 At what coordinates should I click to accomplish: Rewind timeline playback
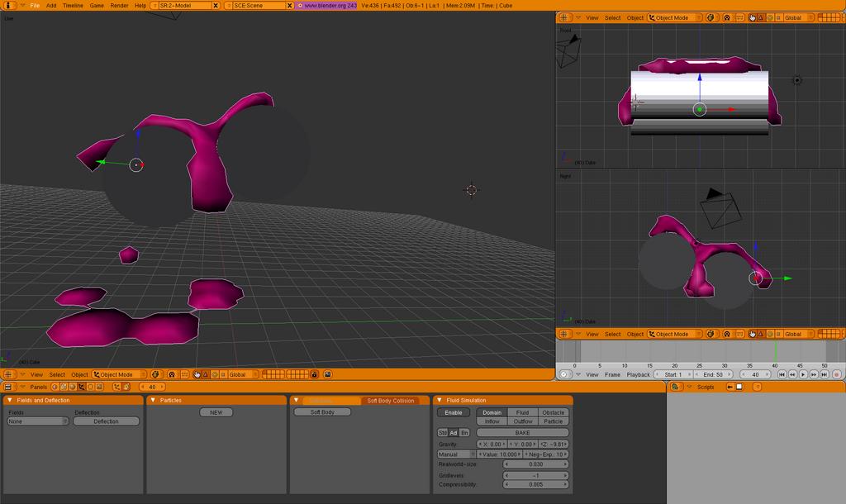click(792, 374)
